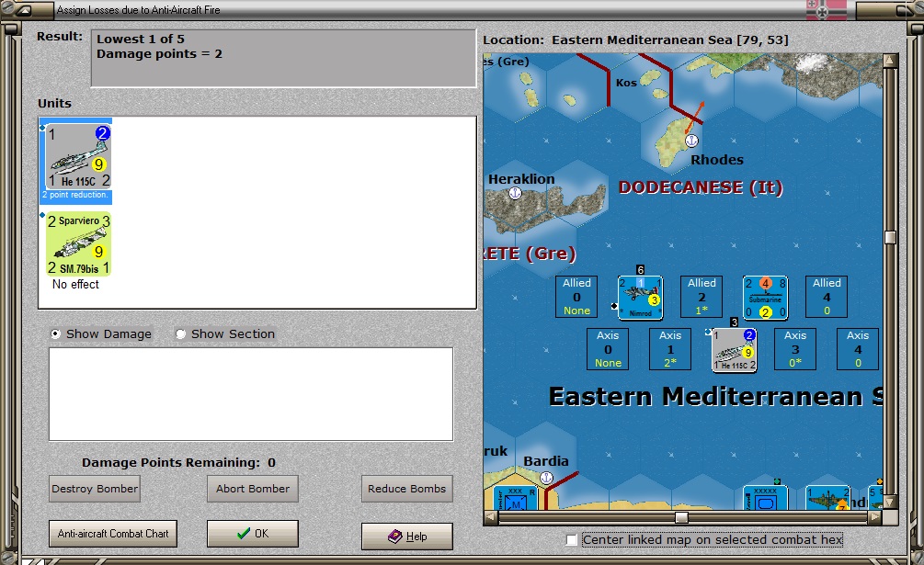Image resolution: width=924 pixels, height=565 pixels.
Task: Confirm losses with the OK button
Action: (x=253, y=534)
